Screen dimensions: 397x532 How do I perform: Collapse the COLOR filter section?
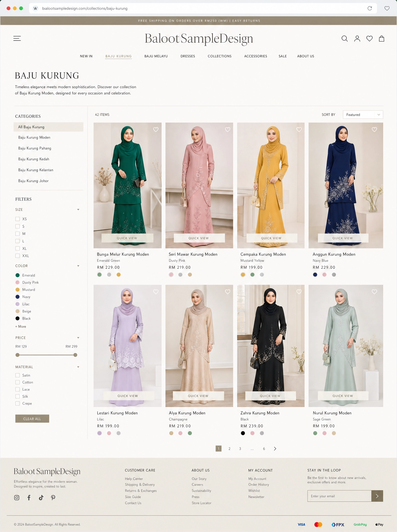[78, 266]
